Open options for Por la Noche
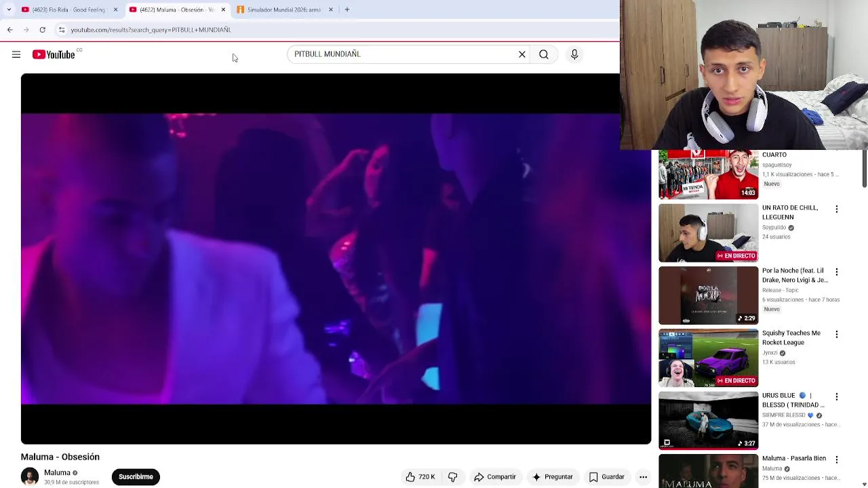 click(x=836, y=272)
